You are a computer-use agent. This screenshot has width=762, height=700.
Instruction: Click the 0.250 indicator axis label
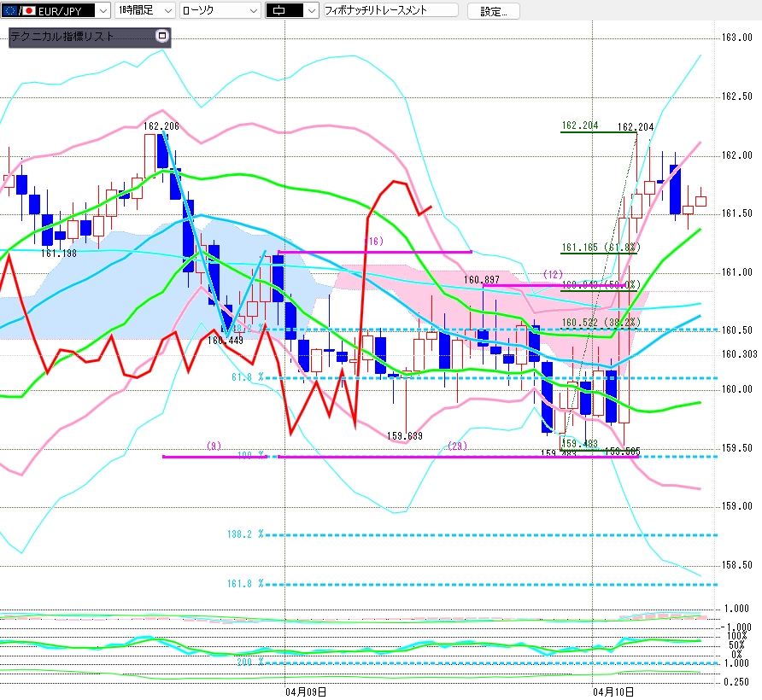tap(736, 682)
